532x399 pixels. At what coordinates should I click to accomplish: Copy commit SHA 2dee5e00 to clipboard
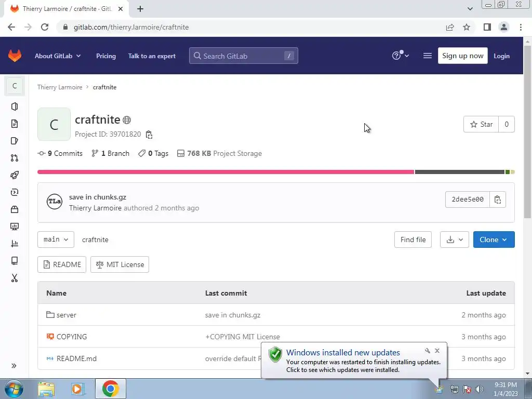click(497, 199)
